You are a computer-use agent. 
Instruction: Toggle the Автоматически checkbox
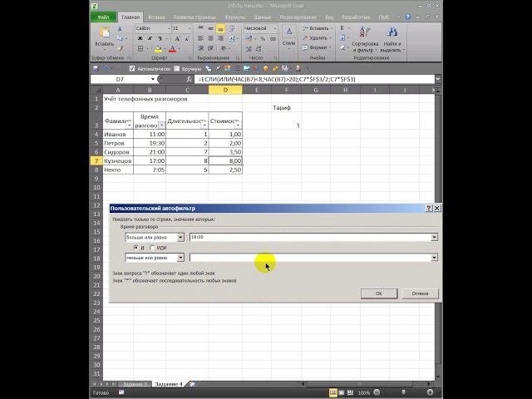coord(132,68)
